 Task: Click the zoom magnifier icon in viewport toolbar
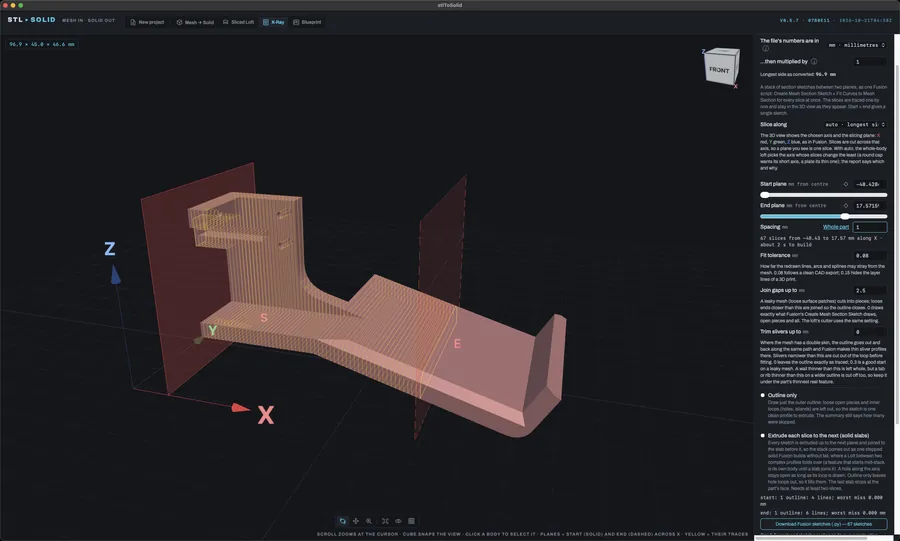click(369, 521)
